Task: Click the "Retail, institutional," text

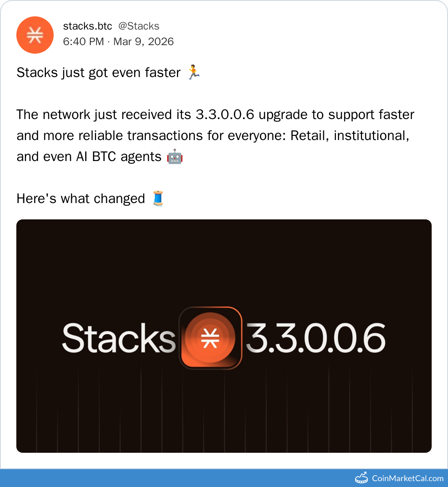Action: (x=350, y=136)
